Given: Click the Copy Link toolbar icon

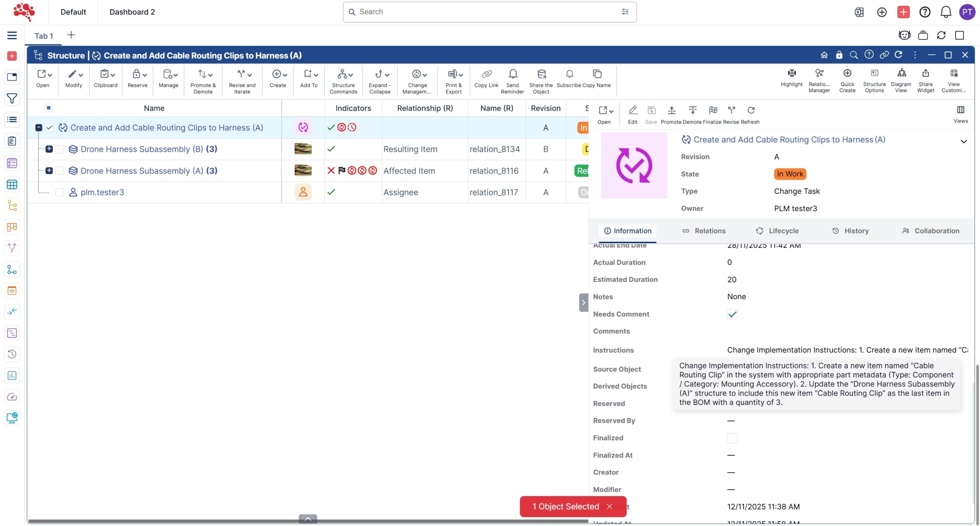Looking at the screenshot, I should (x=486, y=74).
